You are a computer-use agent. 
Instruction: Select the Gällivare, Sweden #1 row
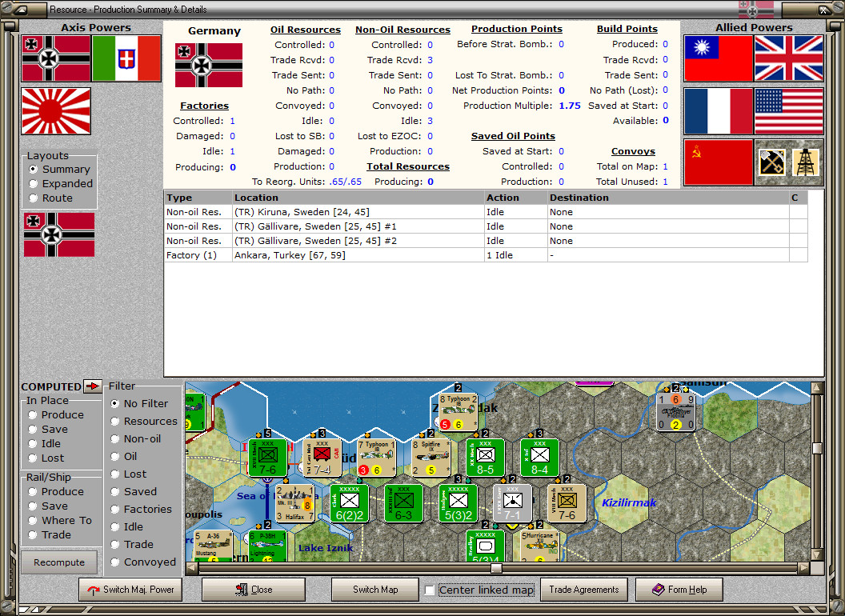coord(486,226)
